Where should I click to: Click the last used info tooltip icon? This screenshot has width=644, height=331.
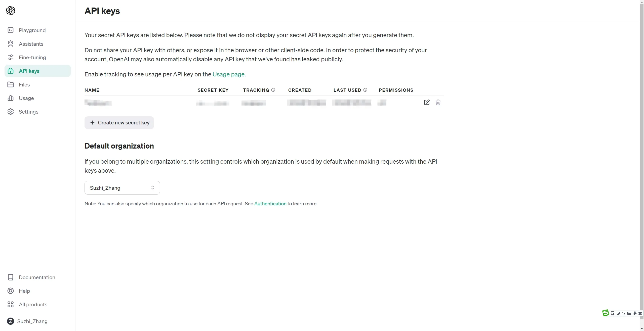pyautogui.click(x=365, y=90)
